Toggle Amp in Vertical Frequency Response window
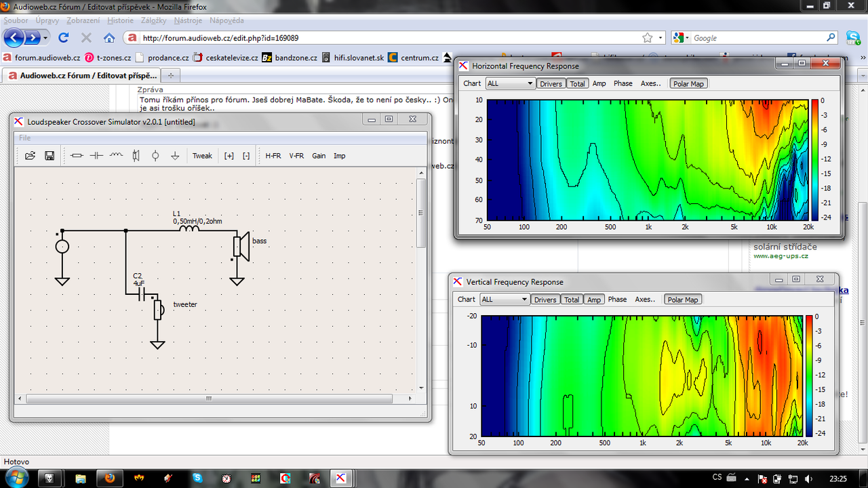The height and width of the screenshot is (488, 868). 594,300
